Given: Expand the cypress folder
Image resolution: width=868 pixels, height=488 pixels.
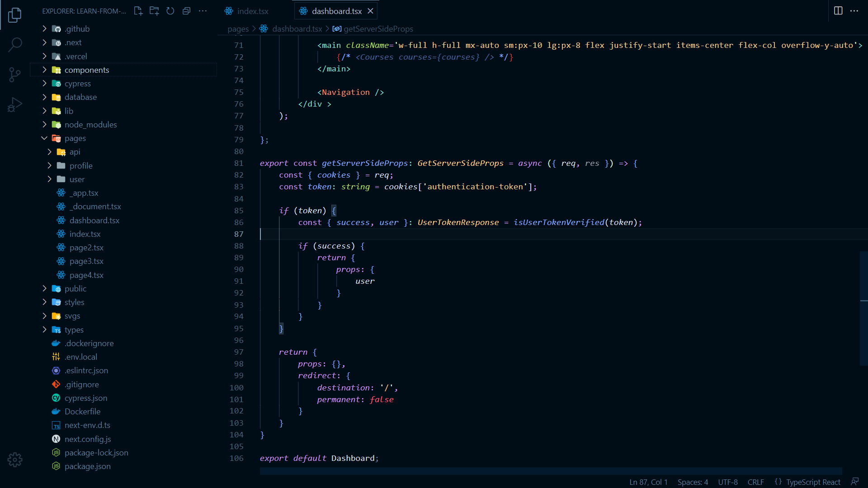Looking at the screenshot, I should click(x=123, y=84).
